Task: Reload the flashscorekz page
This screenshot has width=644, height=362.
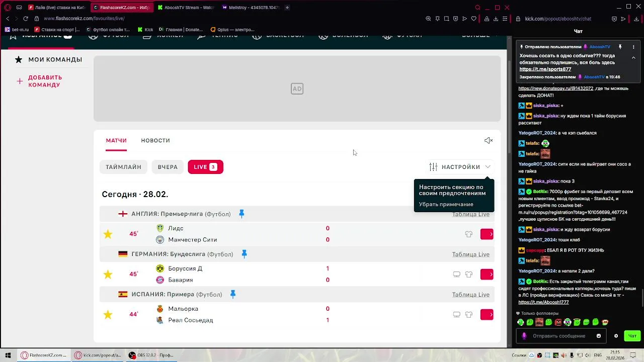Action: point(25,19)
